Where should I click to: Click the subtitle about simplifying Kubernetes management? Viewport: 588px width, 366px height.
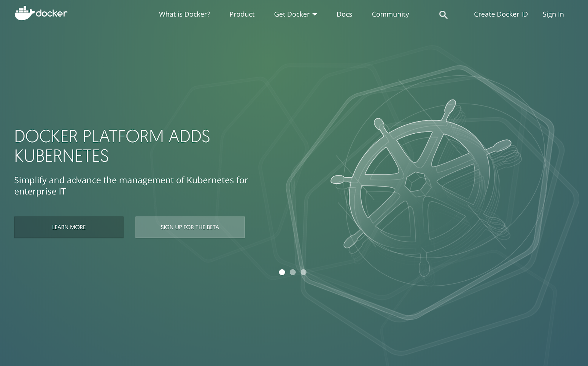(131, 186)
